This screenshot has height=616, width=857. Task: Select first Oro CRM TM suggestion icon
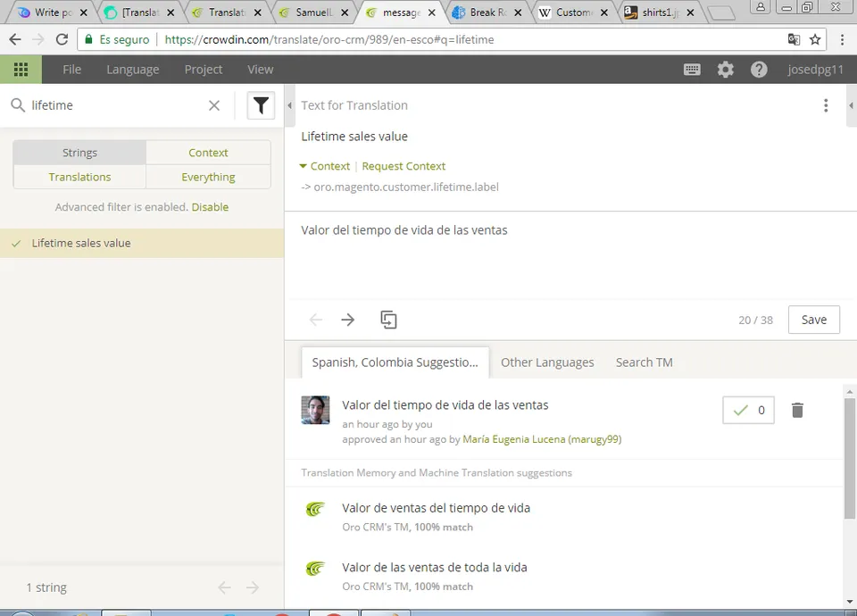[x=315, y=510]
